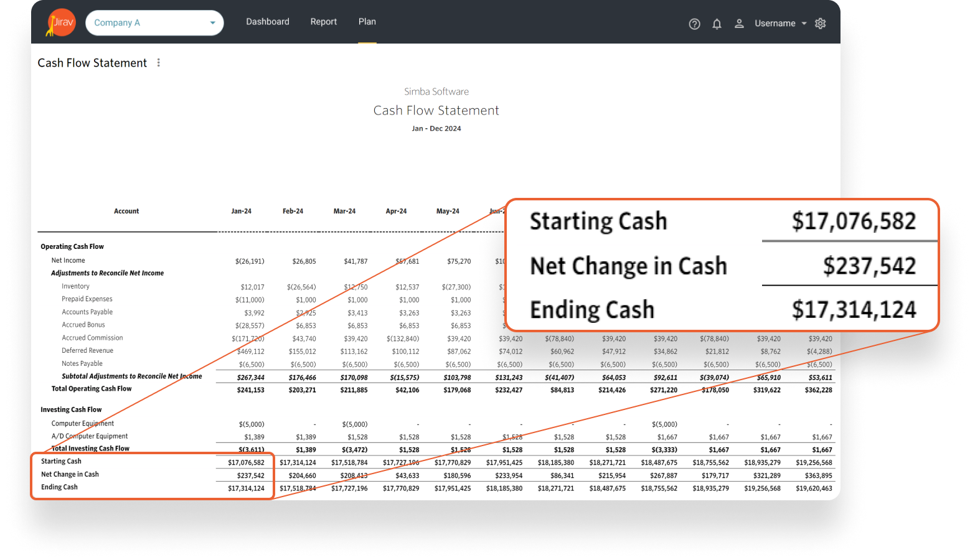Click the Username label
This screenshot has width=970, height=560.
[x=775, y=24]
